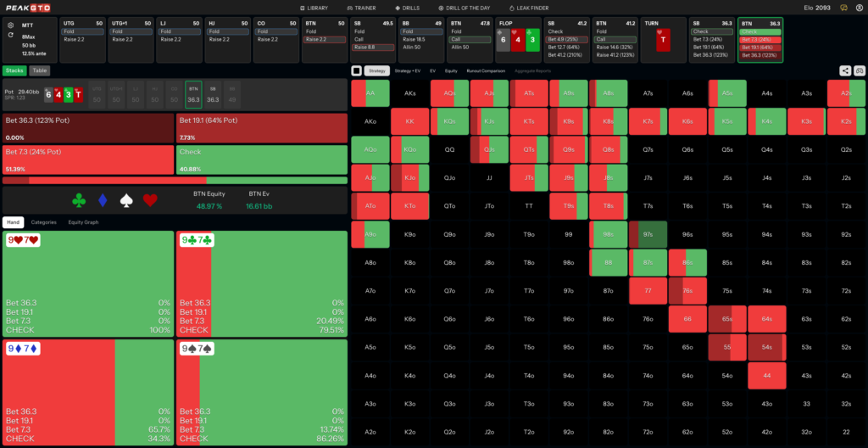Filter by the white spade suit

point(127,200)
